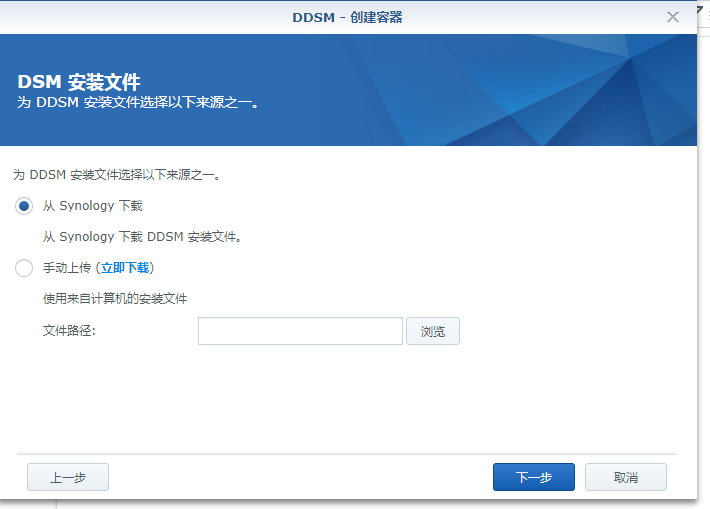
Task: Click the 手动上传 option label text
Action: pos(66,268)
